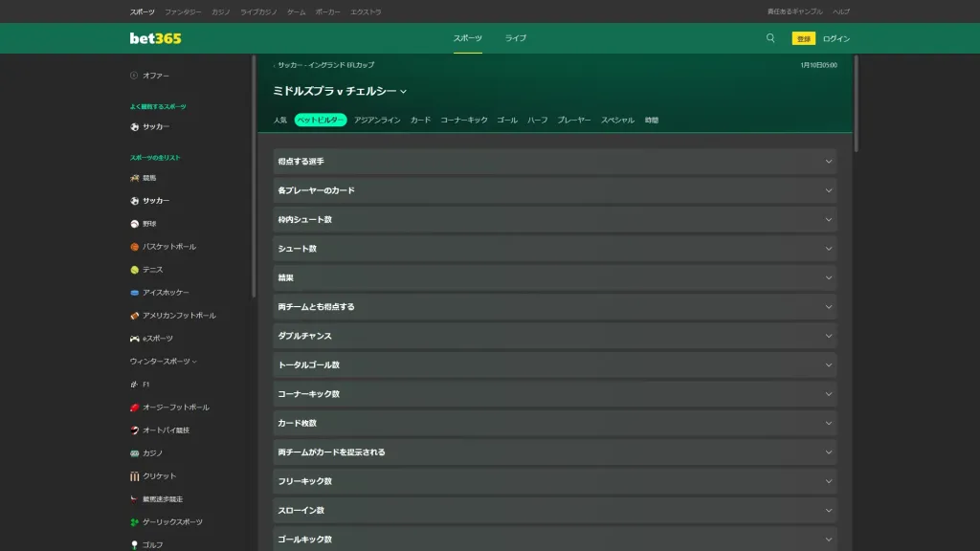Select the baseball icon in sidebar

[135, 224]
